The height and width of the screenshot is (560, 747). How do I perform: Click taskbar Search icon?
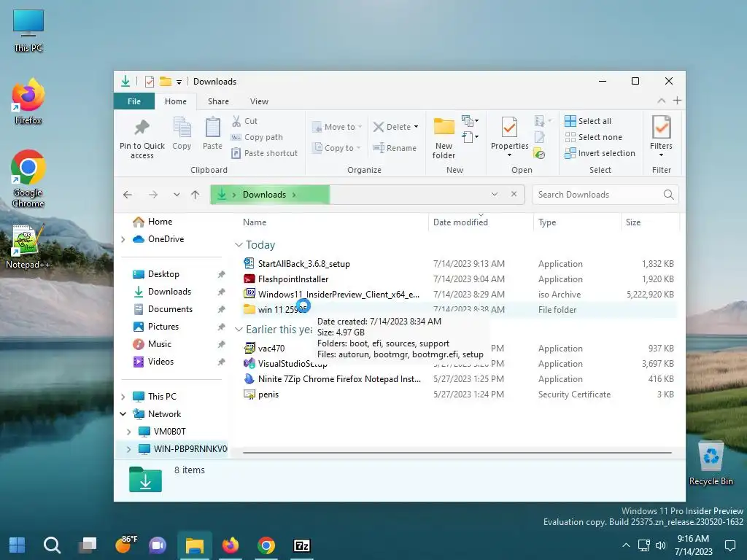52,545
